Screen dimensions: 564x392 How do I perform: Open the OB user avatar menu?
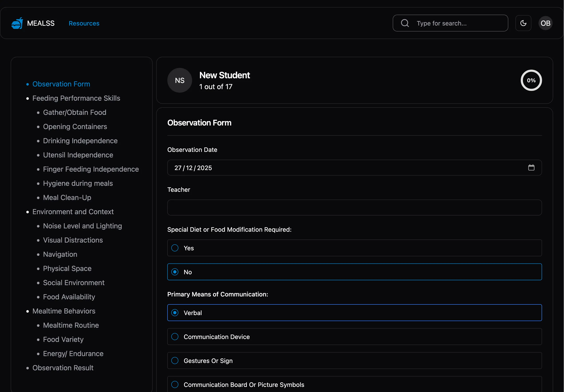[x=545, y=23]
